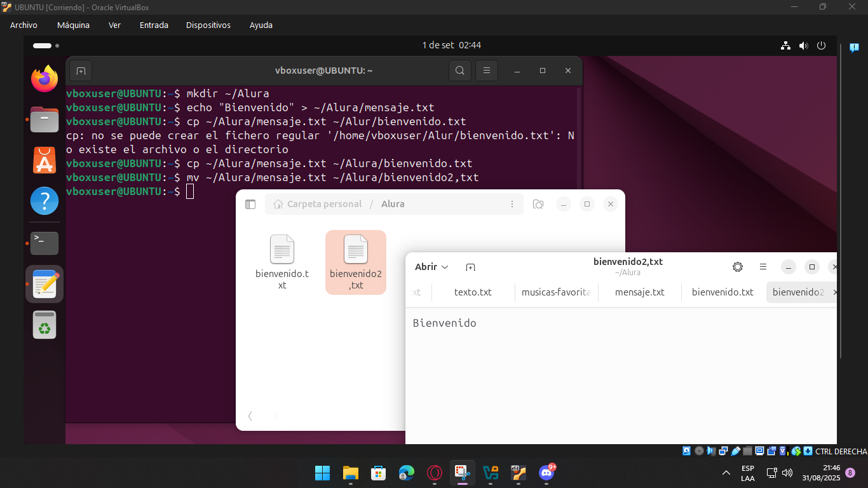The height and width of the screenshot is (488, 868).
Task: Select Alura in the Files path bar
Action: (x=393, y=204)
